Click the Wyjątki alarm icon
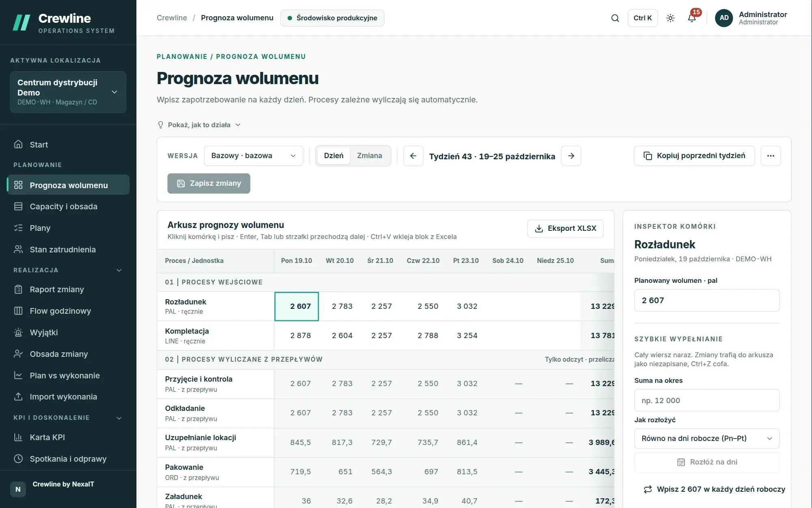812x508 pixels. (x=18, y=332)
